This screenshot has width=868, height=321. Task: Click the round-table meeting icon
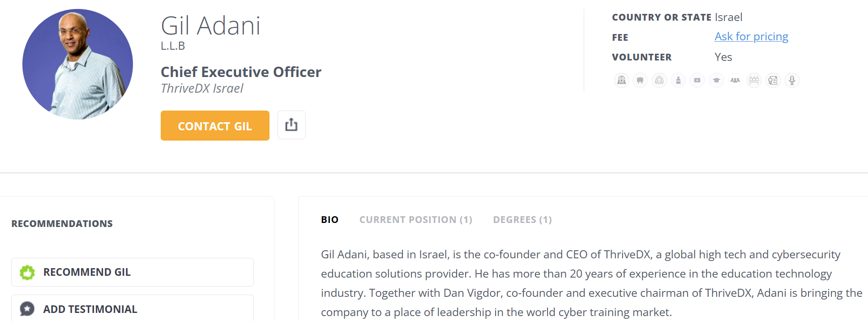659,80
